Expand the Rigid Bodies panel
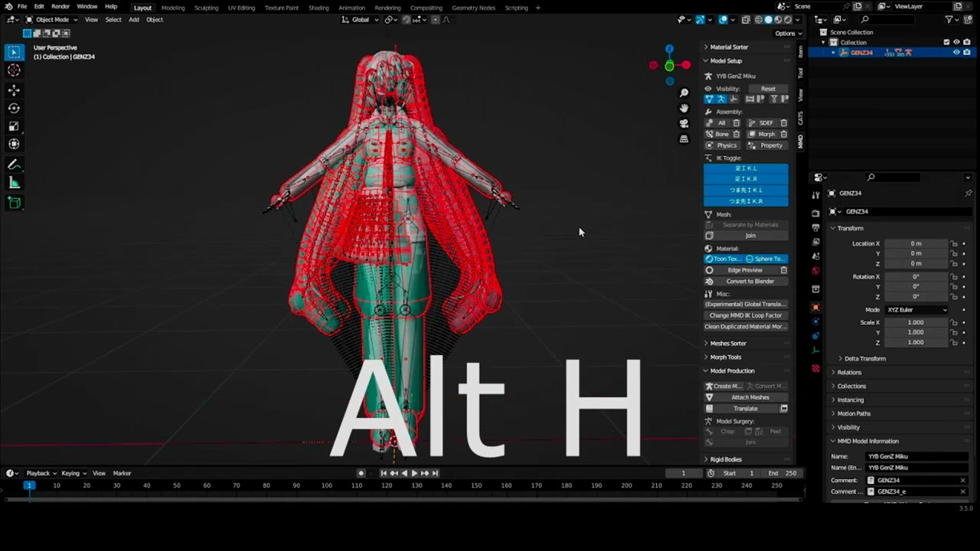980x551 pixels. point(727,459)
